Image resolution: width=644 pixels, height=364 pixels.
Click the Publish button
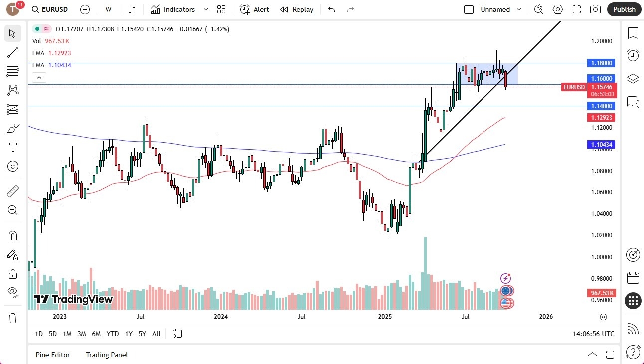(x=624, y=9)
